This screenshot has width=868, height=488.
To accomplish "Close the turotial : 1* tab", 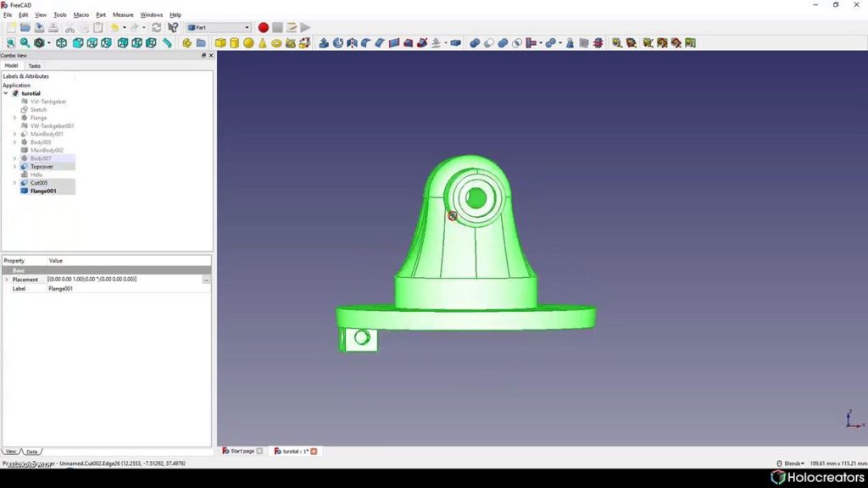I will pos(314,452).
